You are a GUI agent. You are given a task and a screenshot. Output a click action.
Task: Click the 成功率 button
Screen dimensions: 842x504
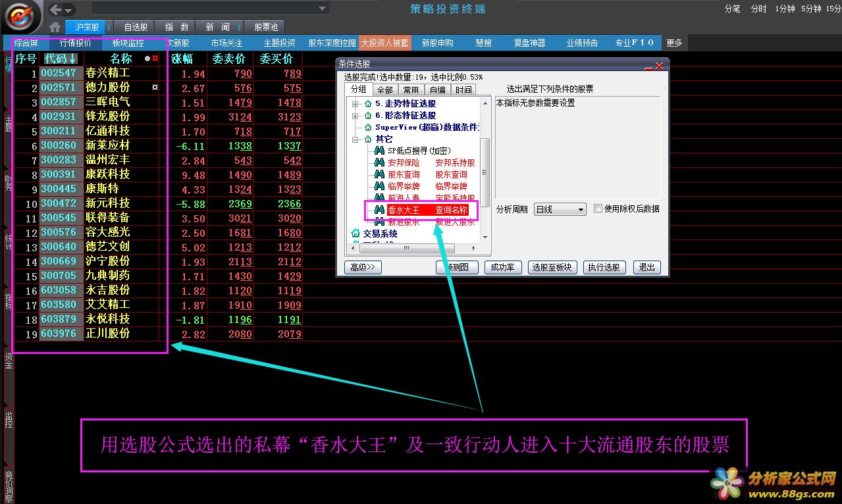tap(502, 267)
